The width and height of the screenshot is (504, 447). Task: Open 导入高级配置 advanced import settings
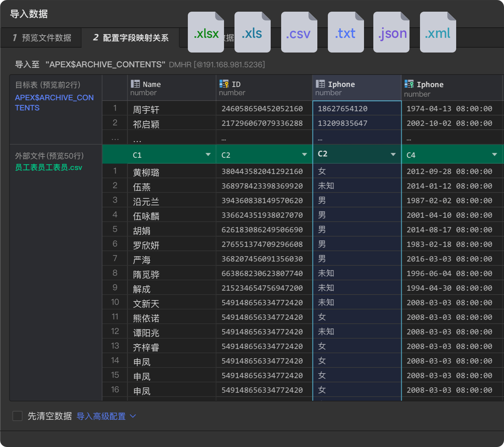tap(101, 416)
